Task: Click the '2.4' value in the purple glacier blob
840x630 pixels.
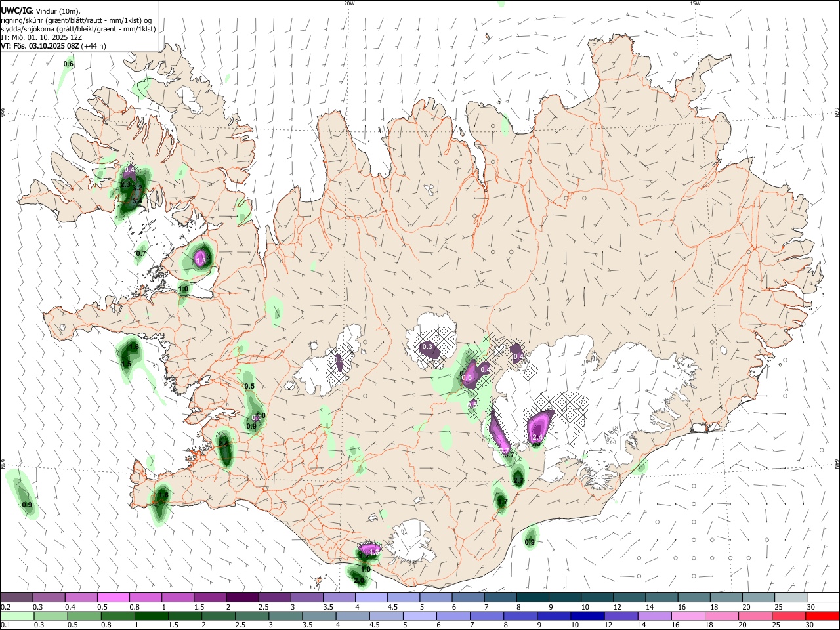Action: click(x=536, y=437)
